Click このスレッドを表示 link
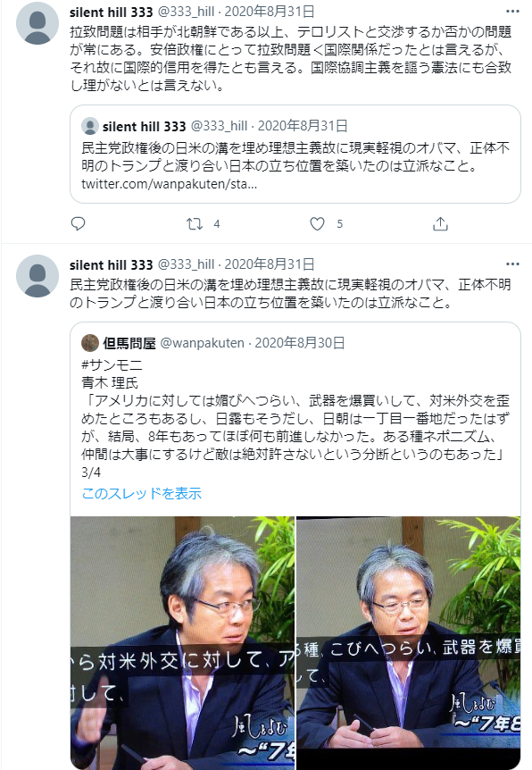The height and width of the screenshot is (770, 532). [141, 493]
